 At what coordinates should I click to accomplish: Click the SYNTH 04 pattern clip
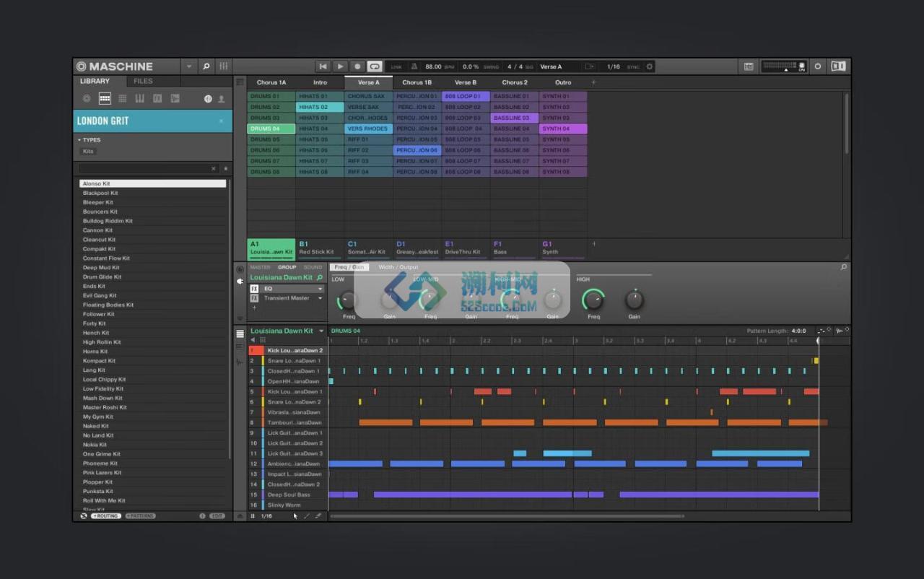click(x=563, y=129)
